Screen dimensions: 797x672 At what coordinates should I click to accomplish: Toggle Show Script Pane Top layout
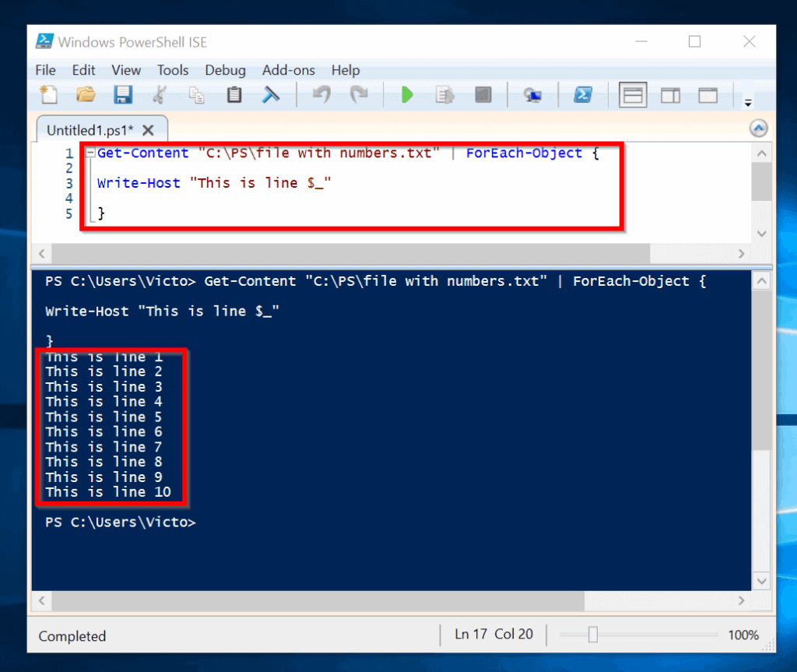pos(632,94)
